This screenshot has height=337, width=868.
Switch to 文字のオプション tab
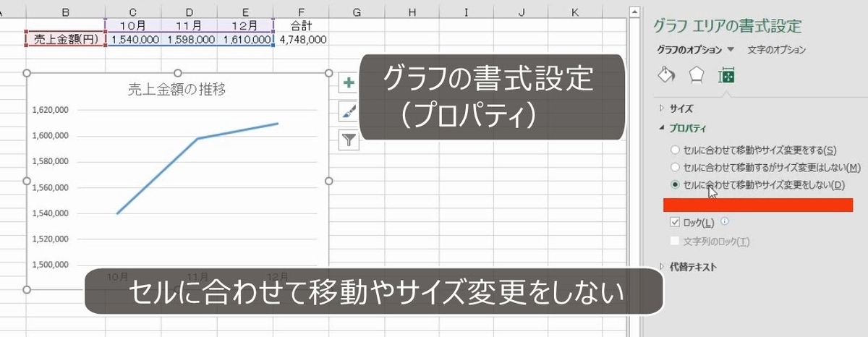tap(777, 50)
